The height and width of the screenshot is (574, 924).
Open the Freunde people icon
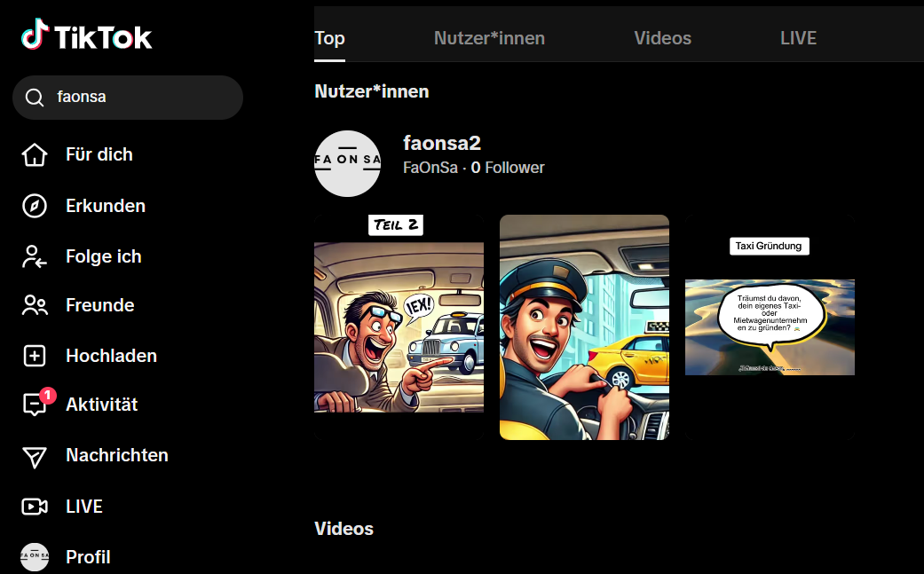click(34, 305)
